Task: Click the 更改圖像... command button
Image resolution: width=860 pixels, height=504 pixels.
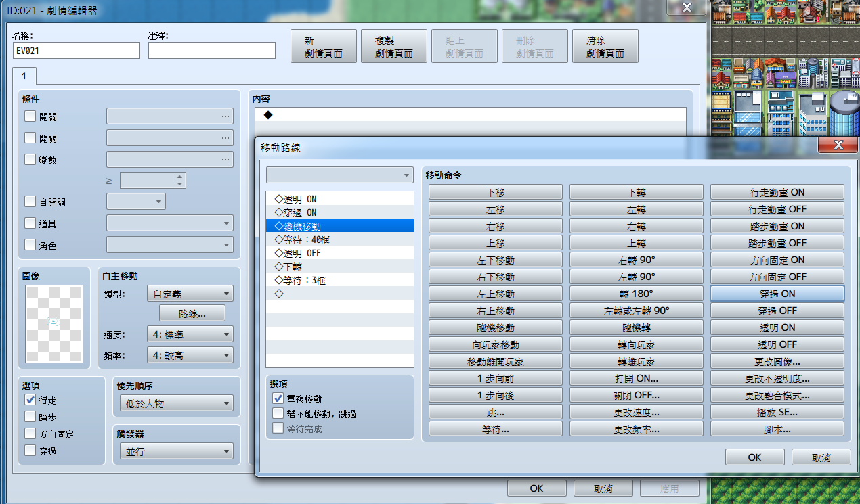Action: point(777,361)
